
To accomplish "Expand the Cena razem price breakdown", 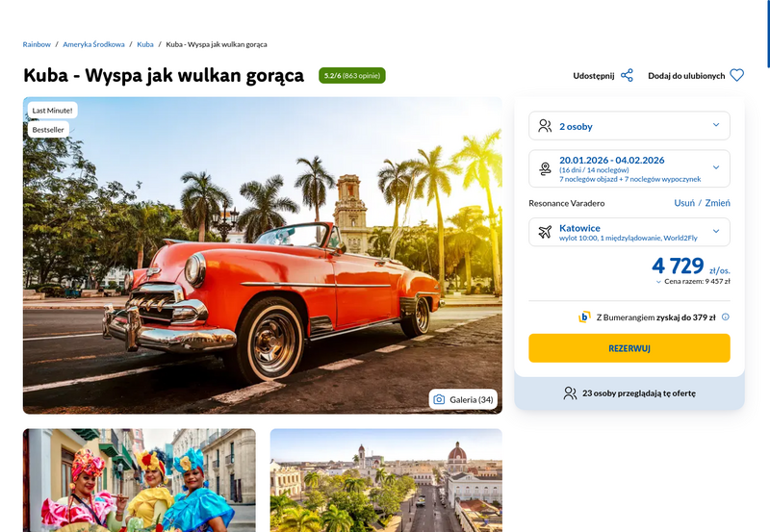I will pos(692,282).
